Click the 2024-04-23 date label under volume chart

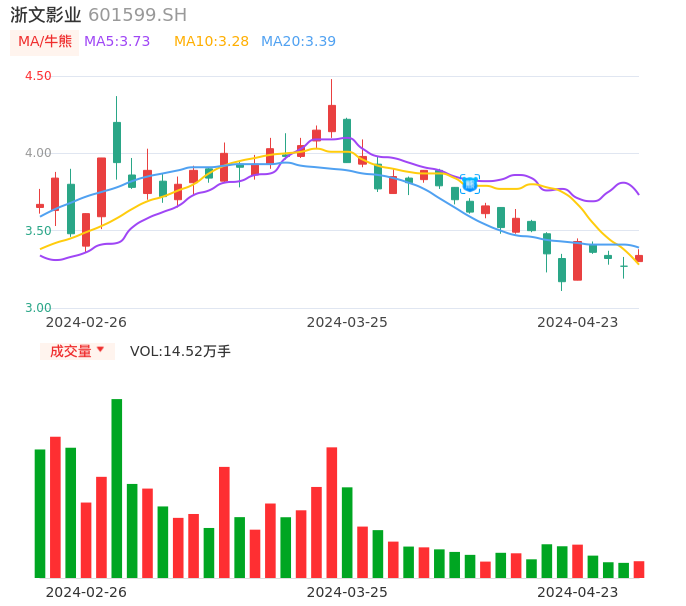click(x=577, y=592)
